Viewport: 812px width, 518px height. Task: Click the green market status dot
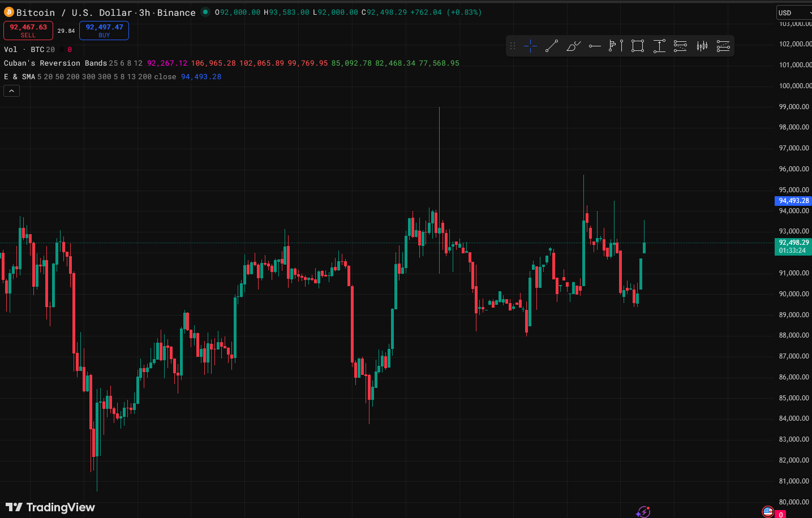point(205,12)
